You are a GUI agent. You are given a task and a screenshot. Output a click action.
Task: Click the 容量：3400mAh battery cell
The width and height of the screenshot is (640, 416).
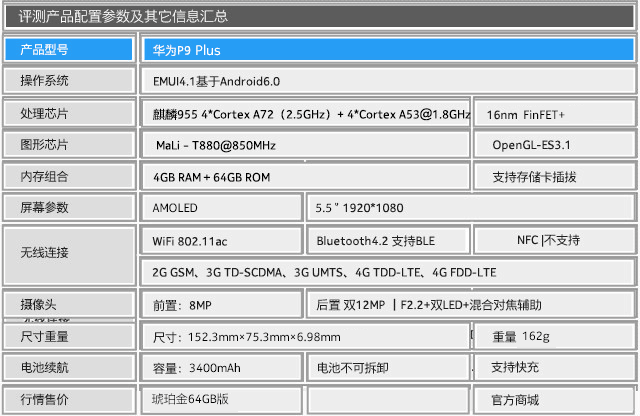pos(221,368)
